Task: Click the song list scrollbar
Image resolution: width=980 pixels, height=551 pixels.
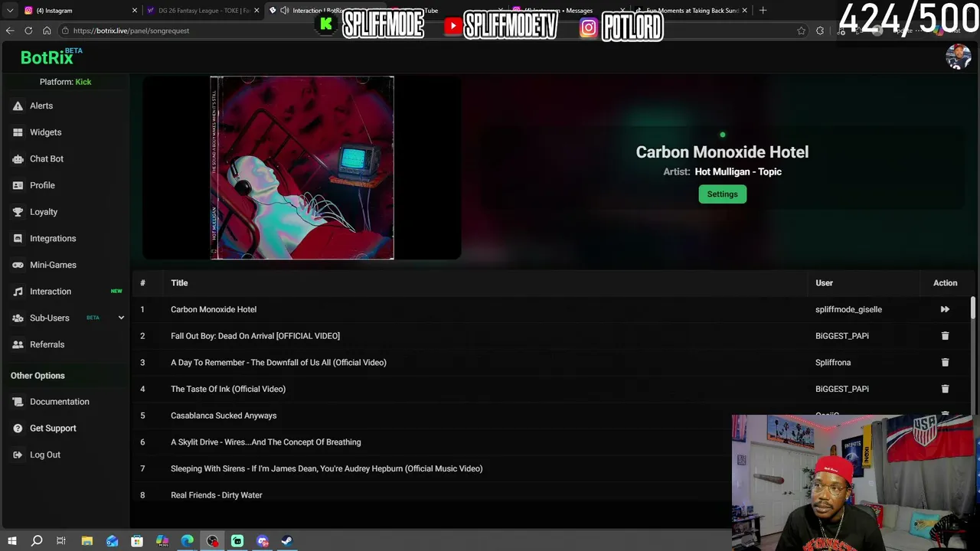Action: tap(973, 308)
